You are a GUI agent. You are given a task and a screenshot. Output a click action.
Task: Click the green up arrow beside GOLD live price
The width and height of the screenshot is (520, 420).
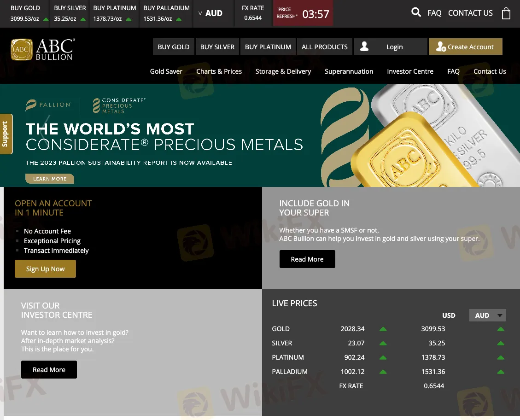[383, 329]
